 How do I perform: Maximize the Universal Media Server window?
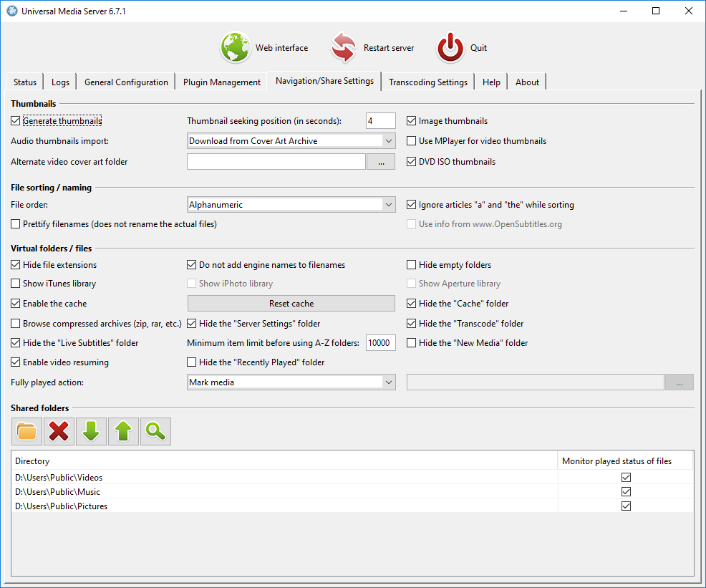point(656,11)
